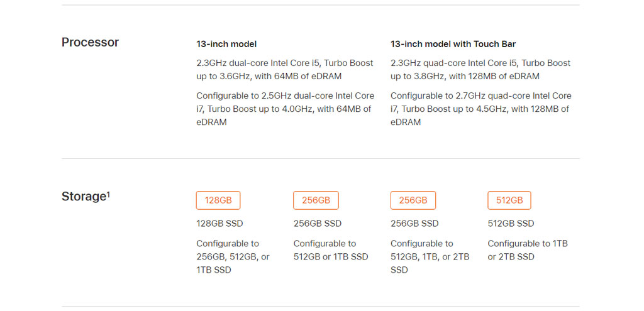Pick 256GB badge configurable up to 2TB
Image resolution: width=644 pixels, height=311 pixels.
413,200
